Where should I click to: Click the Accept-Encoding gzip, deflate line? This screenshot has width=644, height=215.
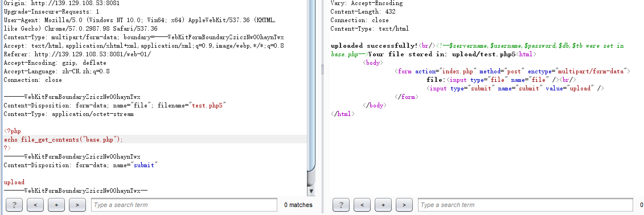pyautogui.click(x=55, y=63)
